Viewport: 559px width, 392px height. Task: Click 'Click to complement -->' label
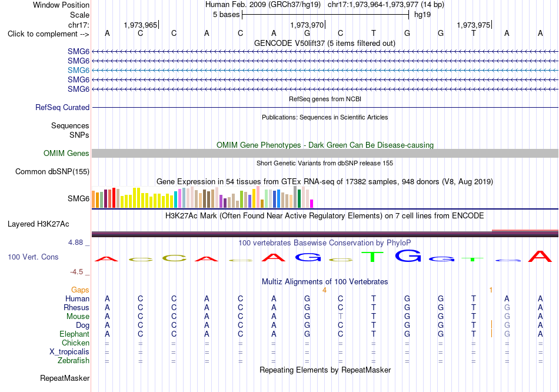point(48,34)
